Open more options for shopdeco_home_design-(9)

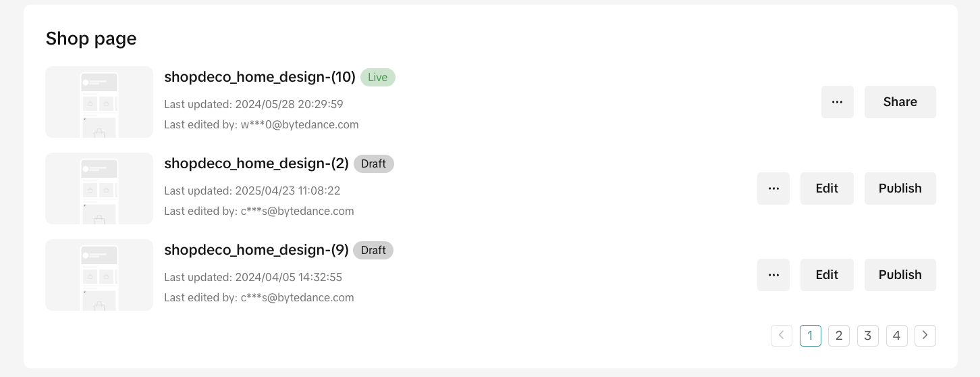pyautogui.click(x=773, y=275)
